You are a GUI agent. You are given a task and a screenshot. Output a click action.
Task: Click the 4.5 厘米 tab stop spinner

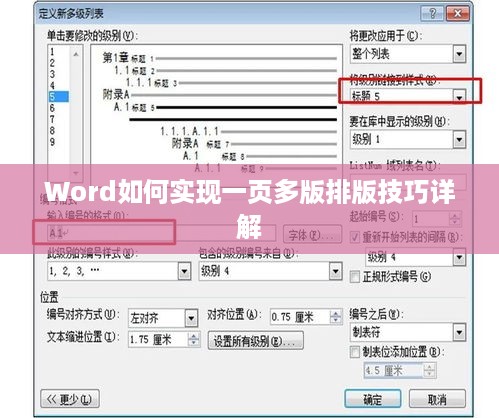429,371
